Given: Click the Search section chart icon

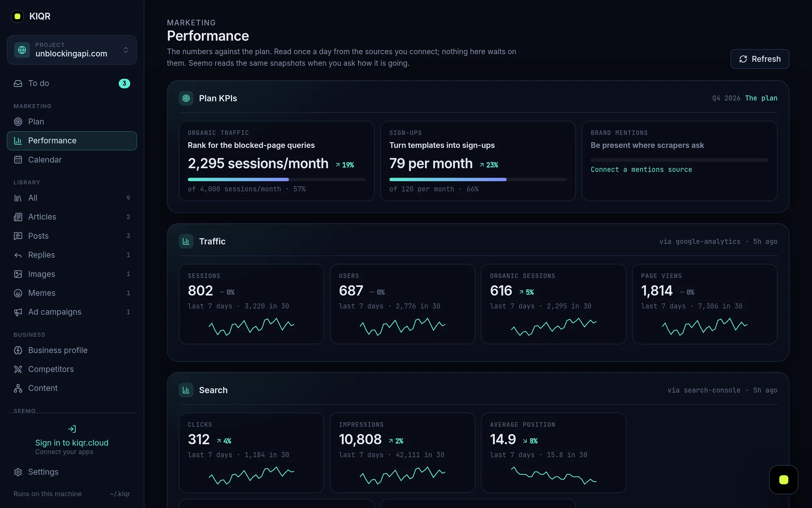Looking at the screenshot, I should point(186,390).
